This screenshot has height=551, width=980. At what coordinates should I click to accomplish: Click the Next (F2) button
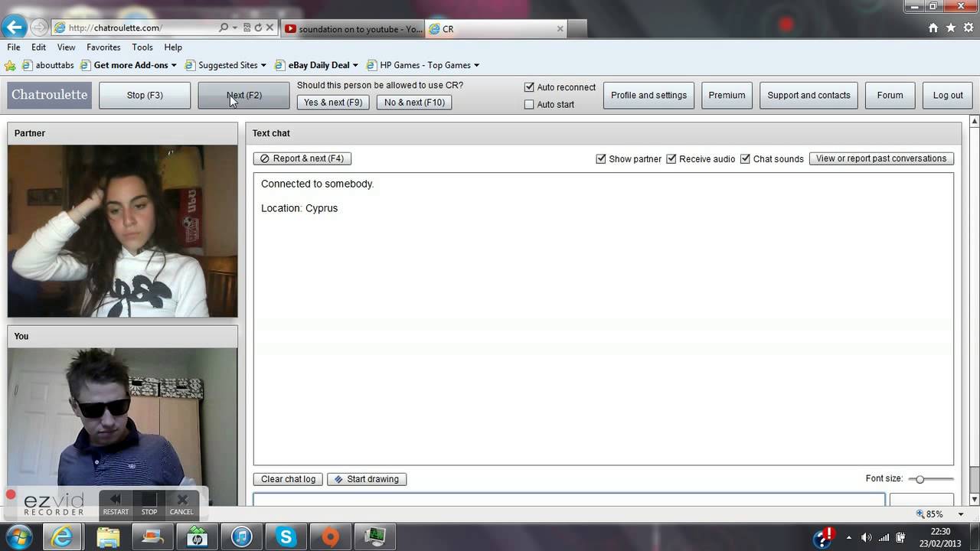click(x=244, y=96)
